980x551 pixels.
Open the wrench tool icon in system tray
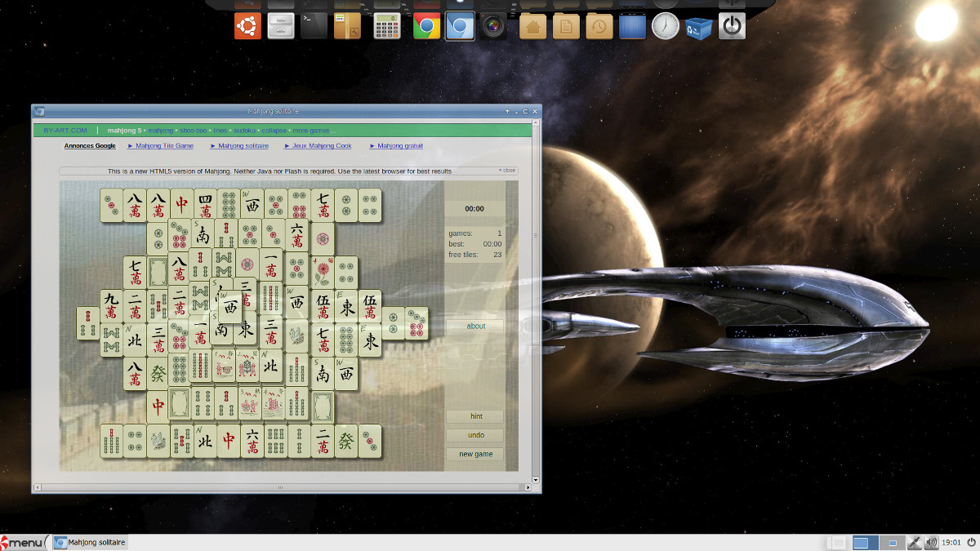coord(915,542)
